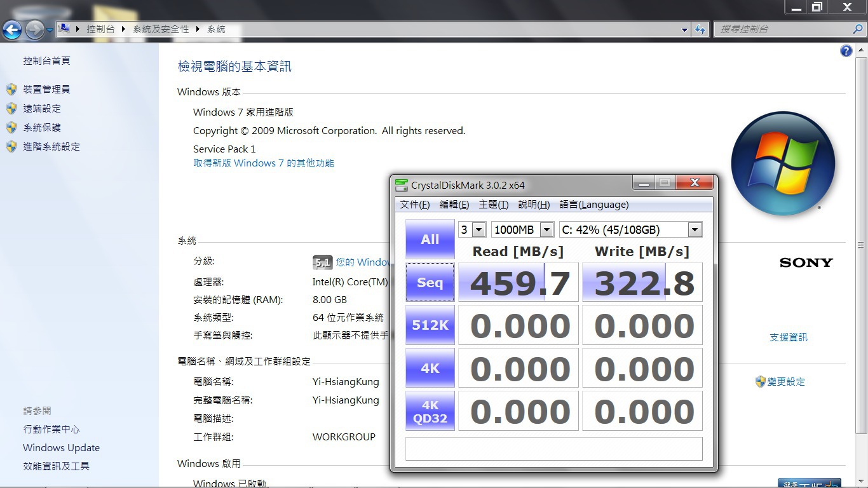Click the 4K write result 0.000
Viewport: 868px width, 488px height.
642,368
